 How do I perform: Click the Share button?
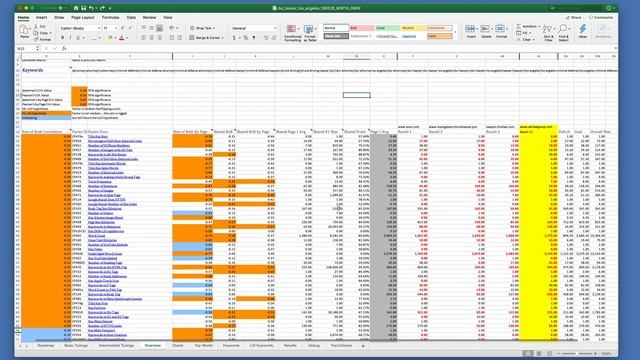coord(573,18)
